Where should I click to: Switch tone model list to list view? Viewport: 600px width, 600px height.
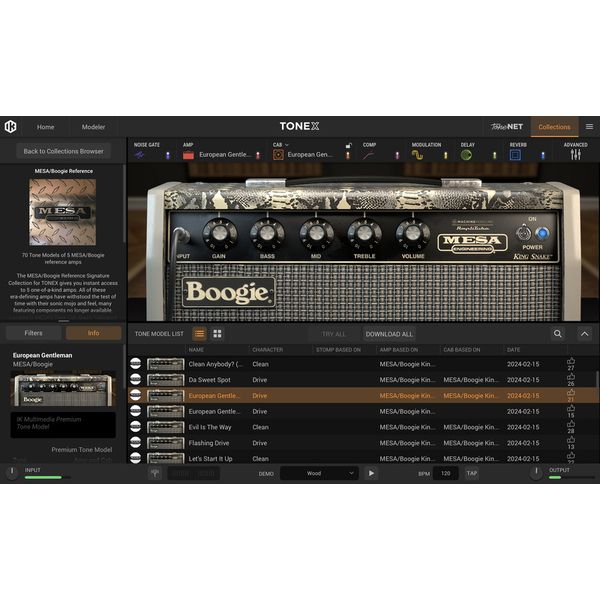click(199, 334)
